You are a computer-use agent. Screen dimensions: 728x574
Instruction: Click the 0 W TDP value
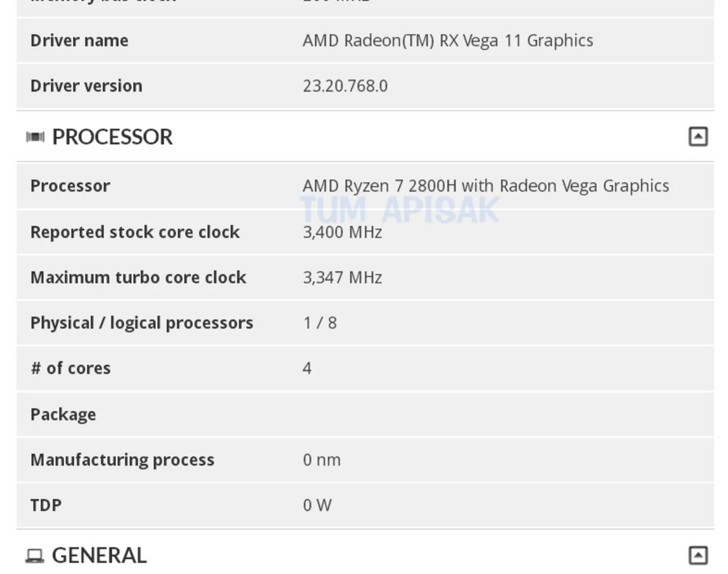(x=317, y=506)
